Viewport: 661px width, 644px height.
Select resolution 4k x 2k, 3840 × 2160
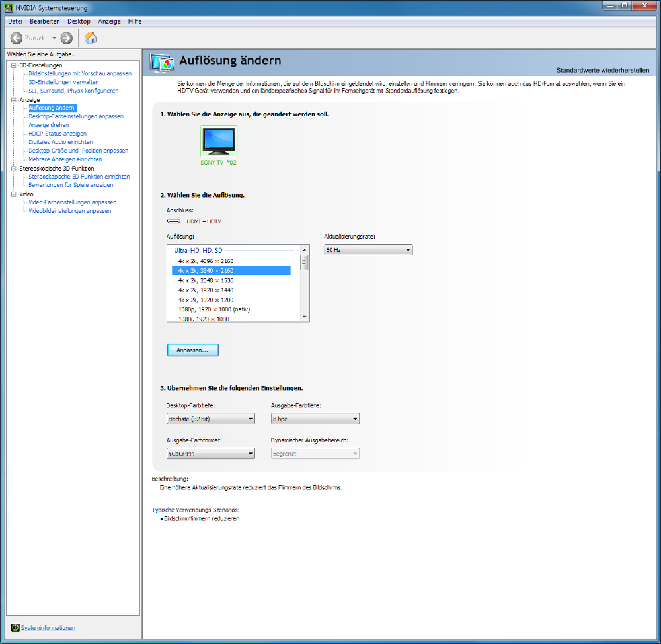231,271
